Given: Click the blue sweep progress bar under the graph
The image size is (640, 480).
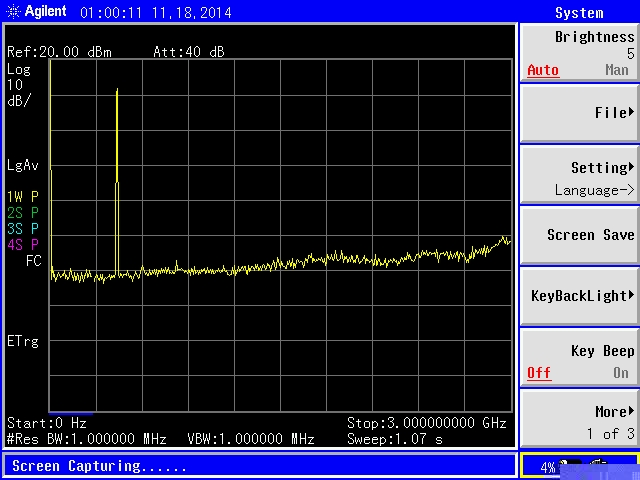Looking at the screenshot, I should [70, 413].
